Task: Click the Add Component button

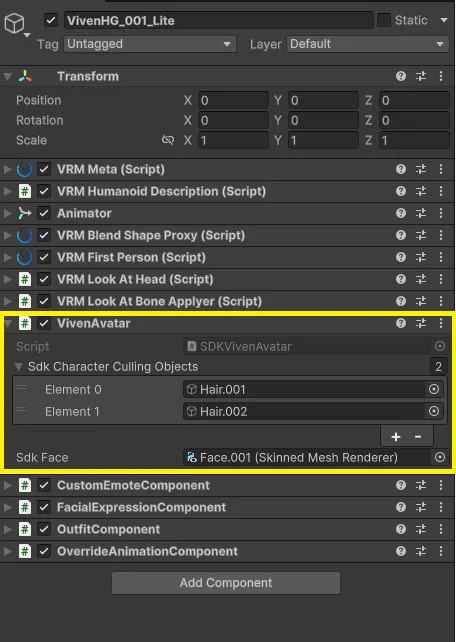Action: point(226,583)
